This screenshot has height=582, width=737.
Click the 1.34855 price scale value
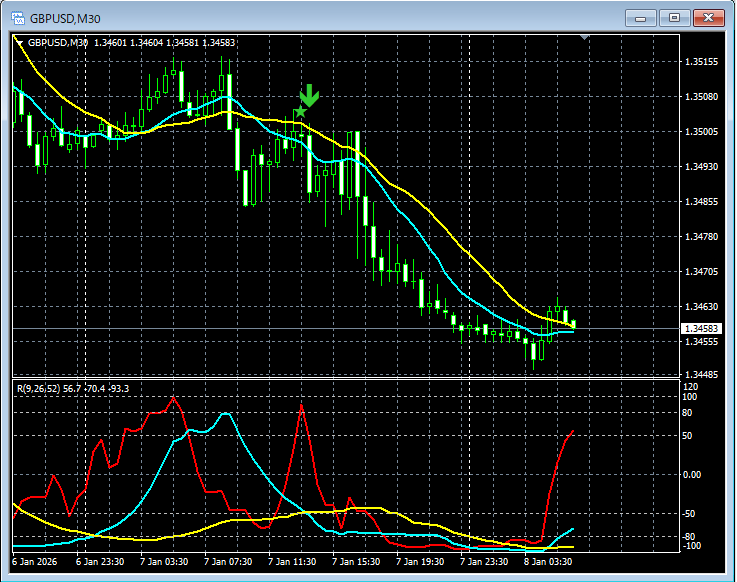[701, 202]
